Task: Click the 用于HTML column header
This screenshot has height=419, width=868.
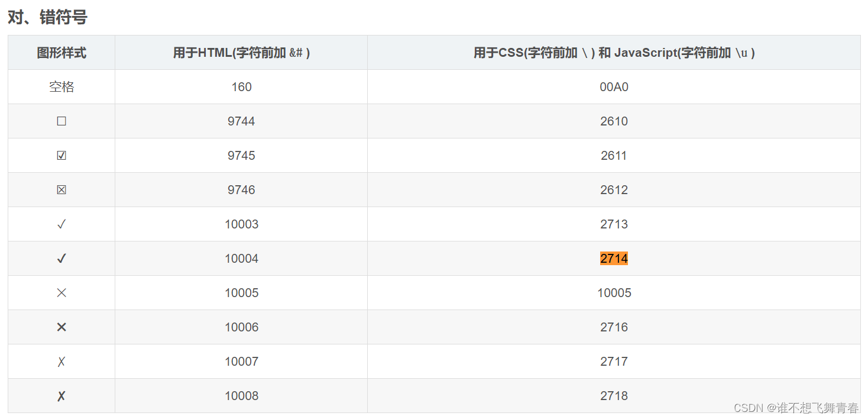Action: (241, 53)
